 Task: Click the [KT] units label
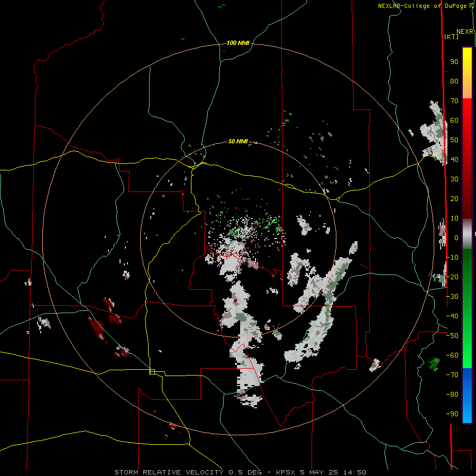coord(452,36)
